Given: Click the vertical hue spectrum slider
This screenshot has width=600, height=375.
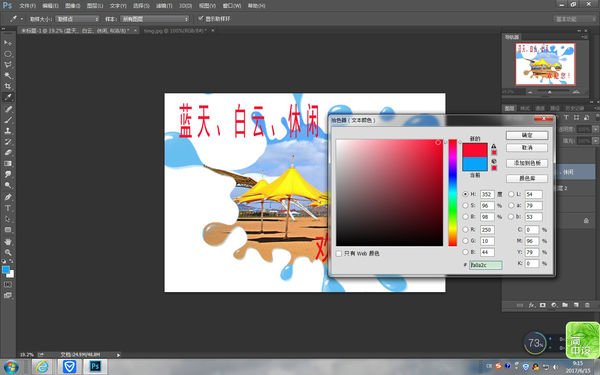Looking at the screenshot, I should [x=453, y=192].
